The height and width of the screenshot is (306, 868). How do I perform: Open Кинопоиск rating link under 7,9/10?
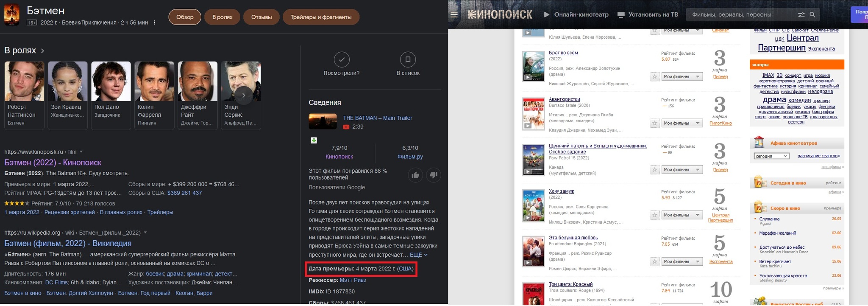pos(339,157)
